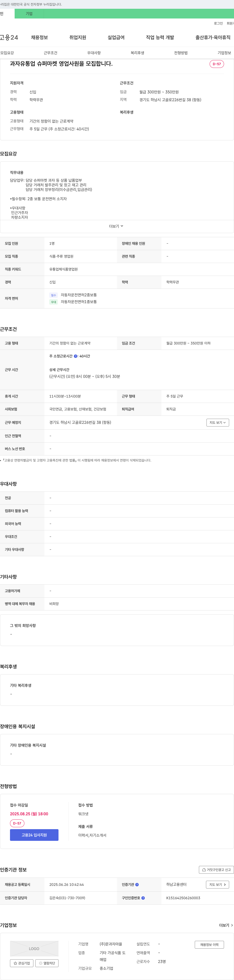Select registration date 2025.06.26 10:42:44
The image size is (234, 980).
[66, 885]
